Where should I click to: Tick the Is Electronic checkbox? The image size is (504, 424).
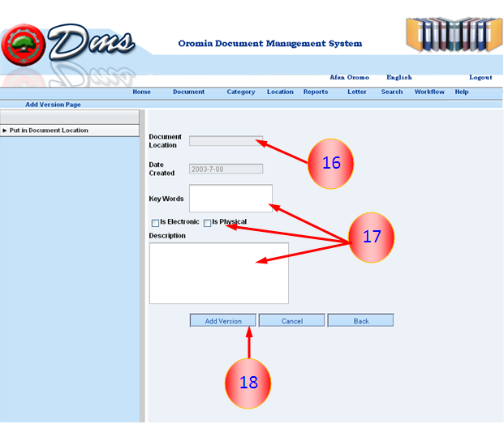pos(155,223)
